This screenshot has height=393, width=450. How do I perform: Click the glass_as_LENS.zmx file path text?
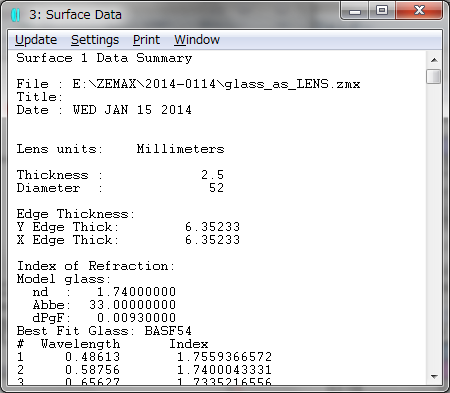(216, 84)
